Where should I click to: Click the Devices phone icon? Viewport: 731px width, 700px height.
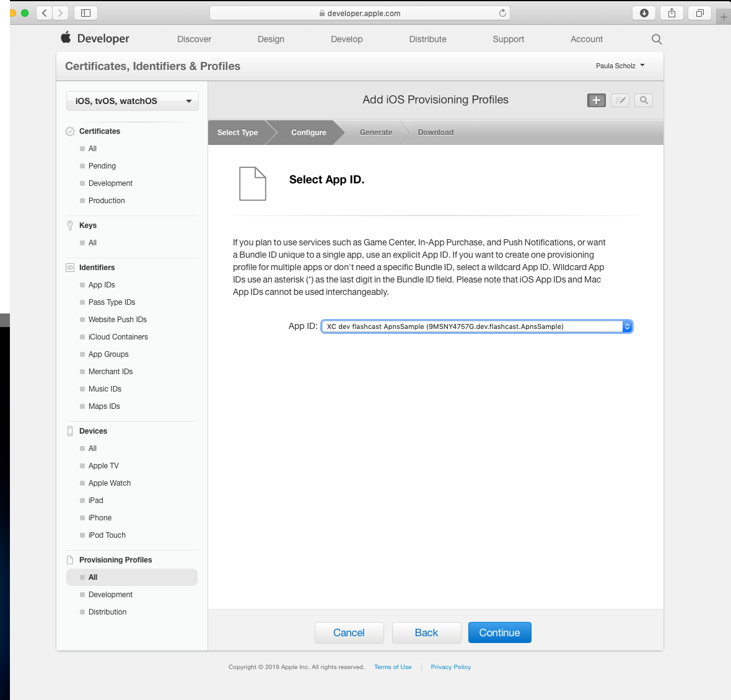pyautogui.click(x=70, y=431)
